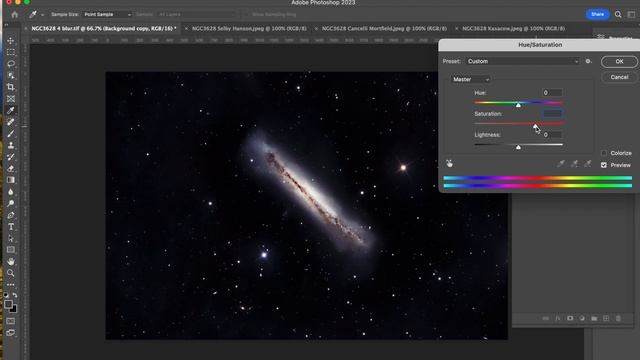Screen dimensions: 640x360
Task: Open the Master channel dropdown
Action: point(470,79)
